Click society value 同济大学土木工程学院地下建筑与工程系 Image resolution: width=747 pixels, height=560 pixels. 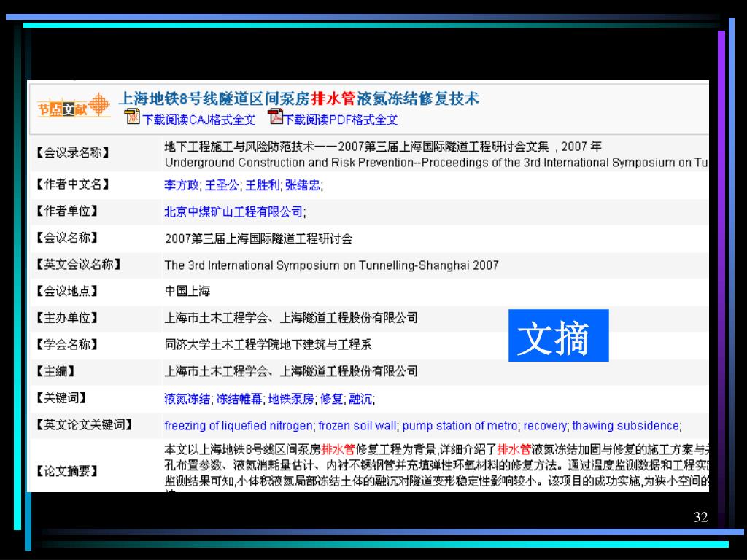268,344
